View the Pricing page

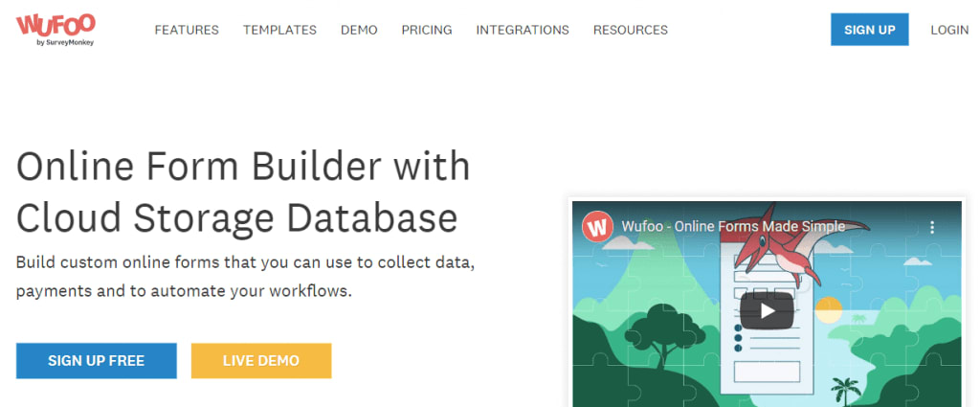[x=426, y=30]
